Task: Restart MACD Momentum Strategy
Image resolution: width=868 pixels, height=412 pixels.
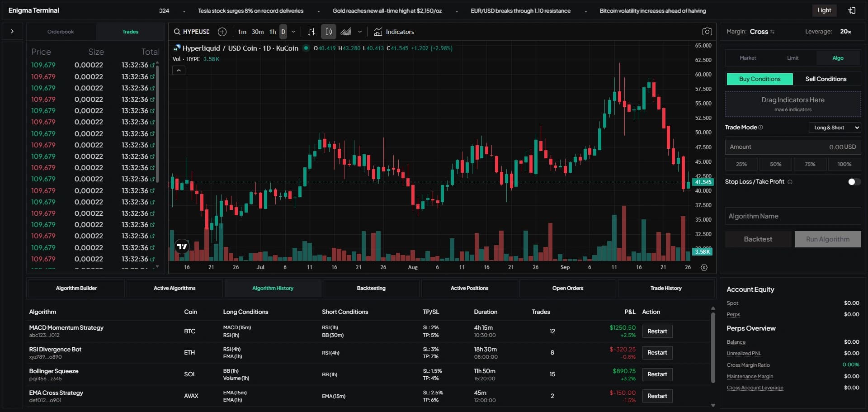Action: pos(657,331)
